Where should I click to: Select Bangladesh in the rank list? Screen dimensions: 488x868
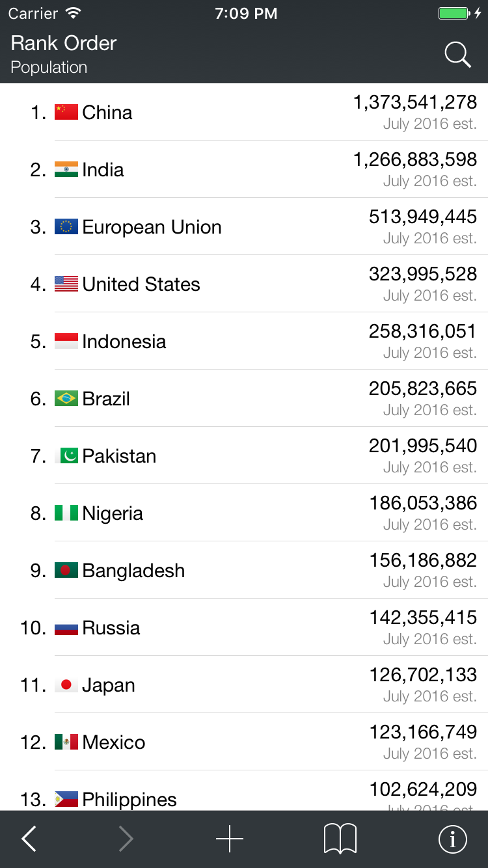point(244,571)
